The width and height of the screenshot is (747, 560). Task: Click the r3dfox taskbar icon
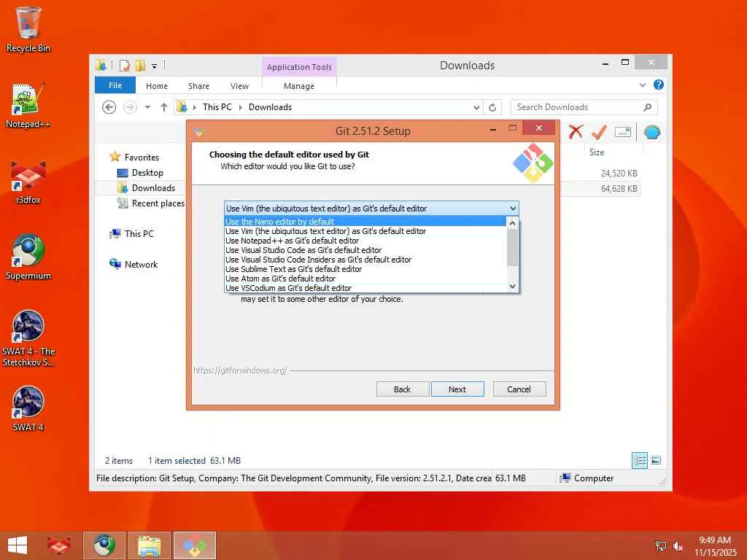click(58, 545)
